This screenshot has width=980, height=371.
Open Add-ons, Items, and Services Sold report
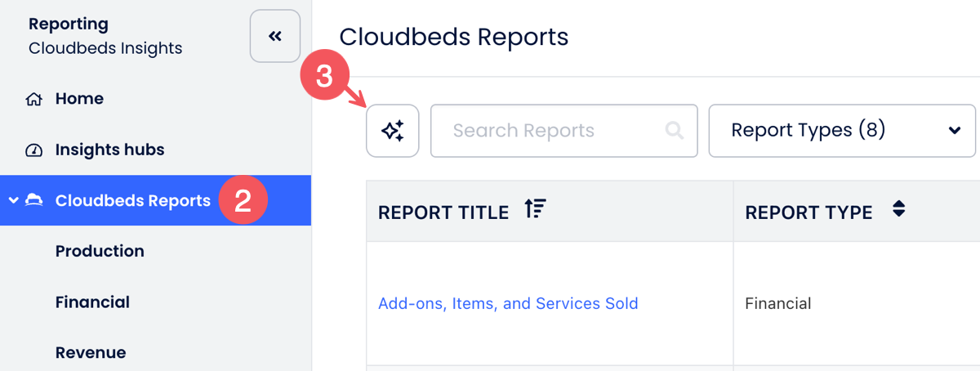(x=508, y=303)
